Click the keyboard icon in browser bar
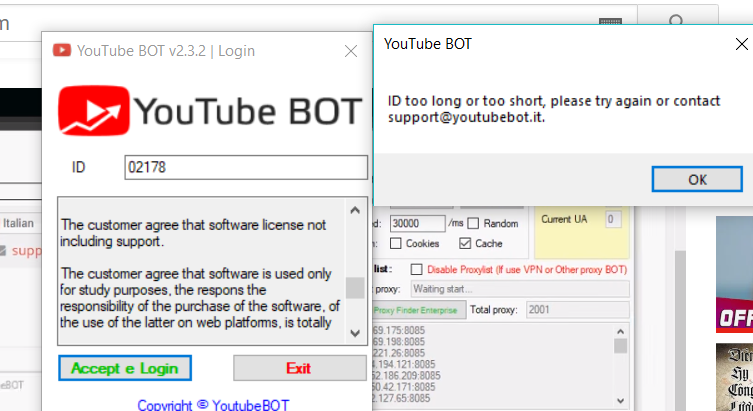 tap(610, 23)
